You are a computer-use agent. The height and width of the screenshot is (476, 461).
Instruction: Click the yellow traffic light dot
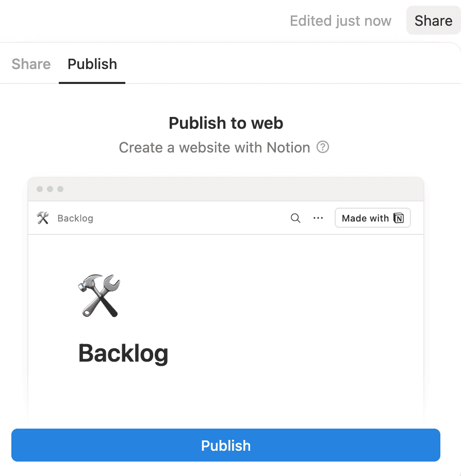point(50,189)
